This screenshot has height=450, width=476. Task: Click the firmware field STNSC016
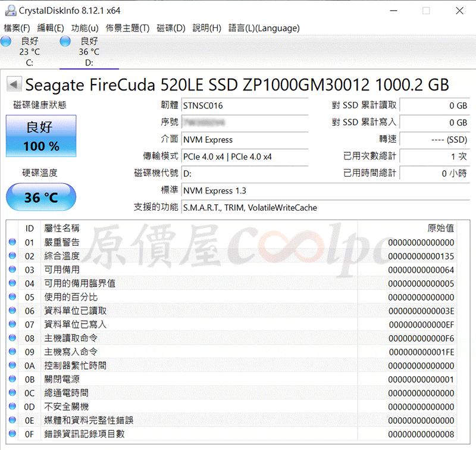[245, 106]
